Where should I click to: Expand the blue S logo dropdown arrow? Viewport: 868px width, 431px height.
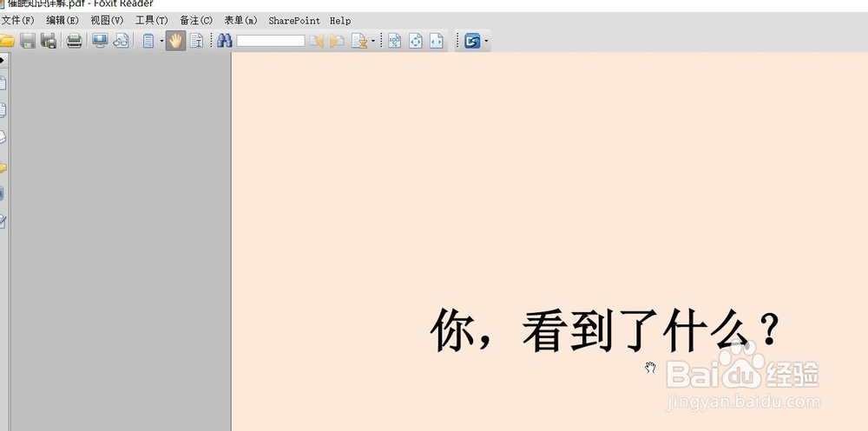click(486, 41)
